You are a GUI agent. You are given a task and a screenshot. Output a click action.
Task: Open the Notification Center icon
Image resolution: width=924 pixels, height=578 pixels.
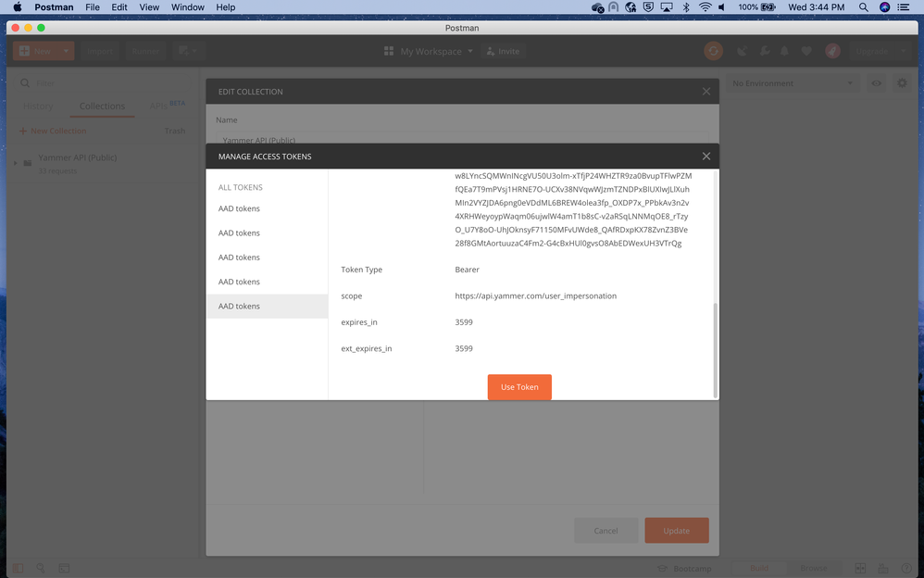point(904,7)
